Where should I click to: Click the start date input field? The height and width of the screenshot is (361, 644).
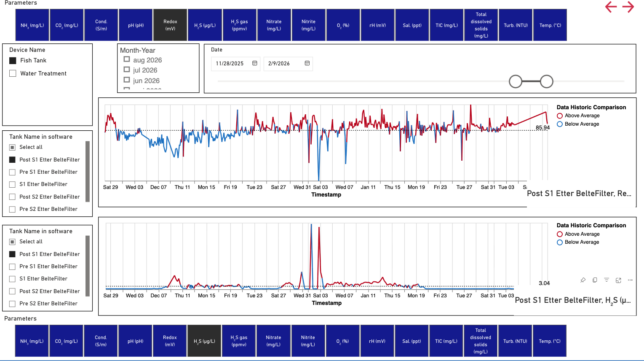(236, 64)
